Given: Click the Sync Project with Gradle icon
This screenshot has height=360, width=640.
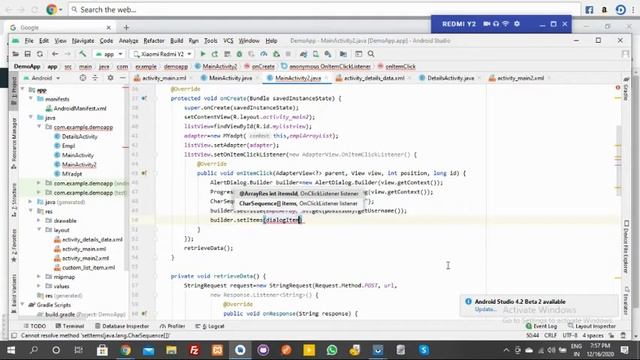Looking at the screenshot, I should (303, 54).
